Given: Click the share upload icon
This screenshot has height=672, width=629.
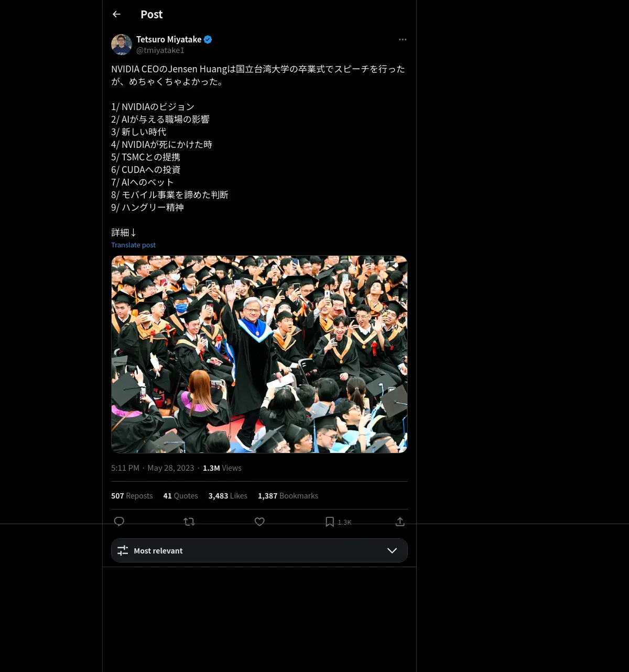Looking at the screenshot, I should coord(400,522).
